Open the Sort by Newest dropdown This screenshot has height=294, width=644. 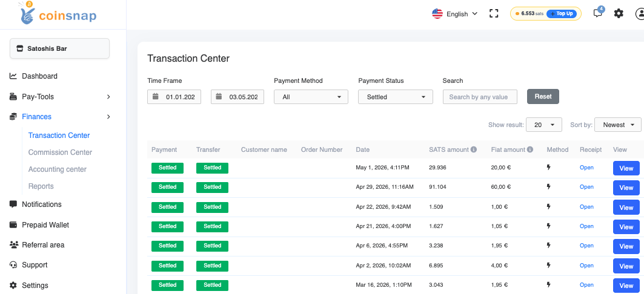tap(618, 125)
